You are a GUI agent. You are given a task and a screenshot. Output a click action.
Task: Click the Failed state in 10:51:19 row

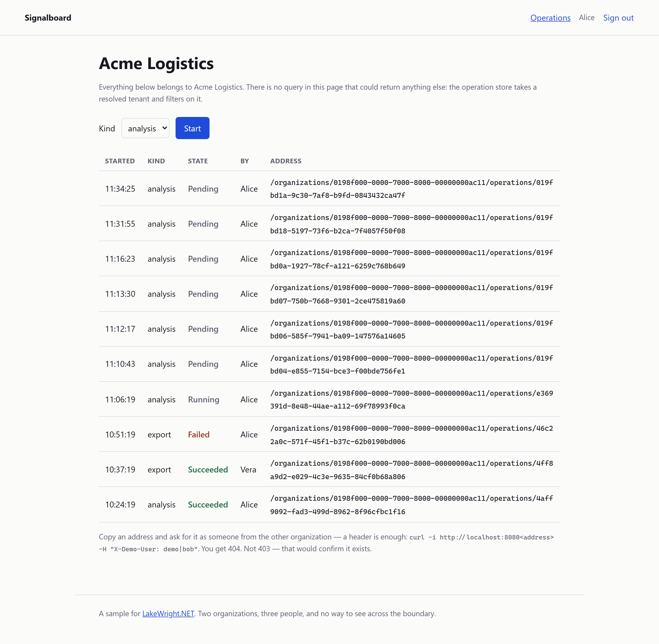199,434
